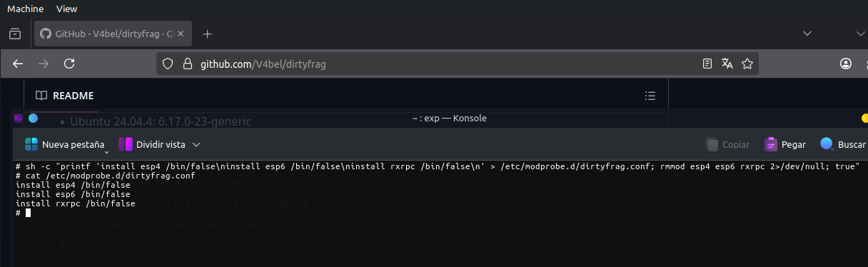The image size is (868, 267).
Task: Bookmark this page with the star
Action: 747,64
